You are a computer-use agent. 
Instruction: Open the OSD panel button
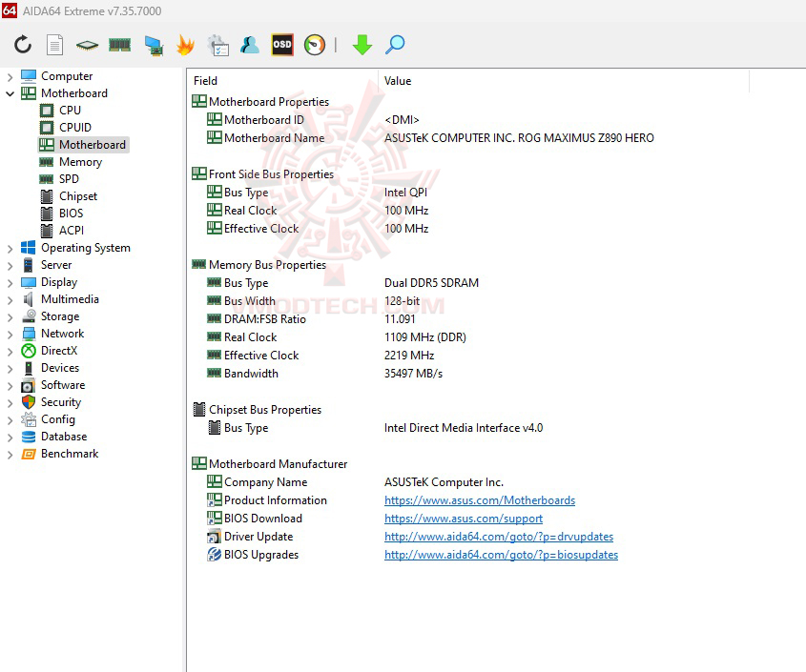click(x=282, y=45)
